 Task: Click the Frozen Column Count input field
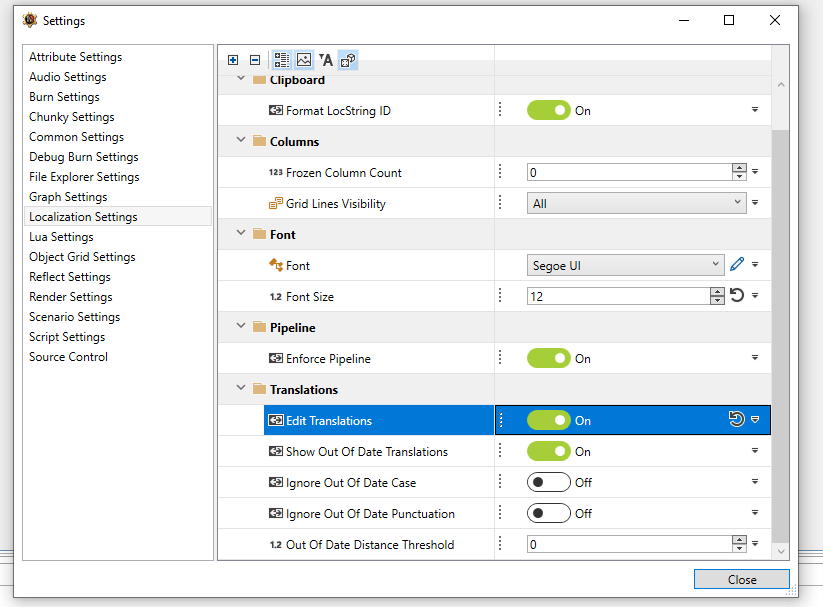pos(629,172)
